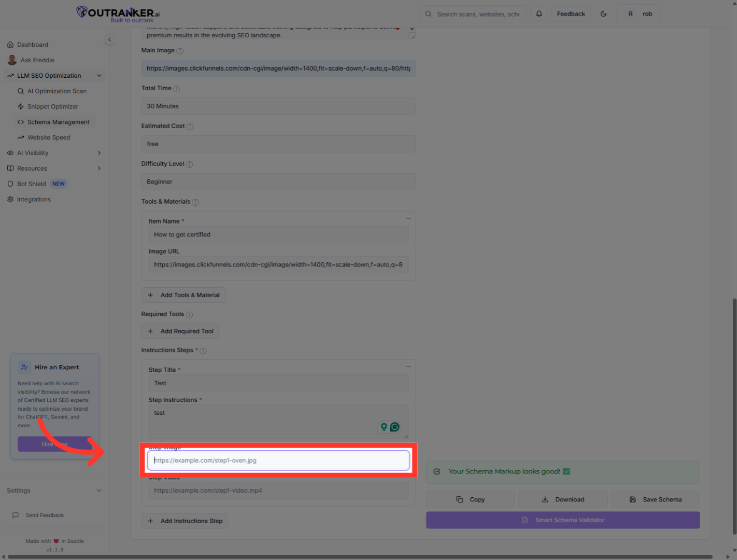Expand the AI Visibility submenu
737x560 pixels.
tap(55, 153)
